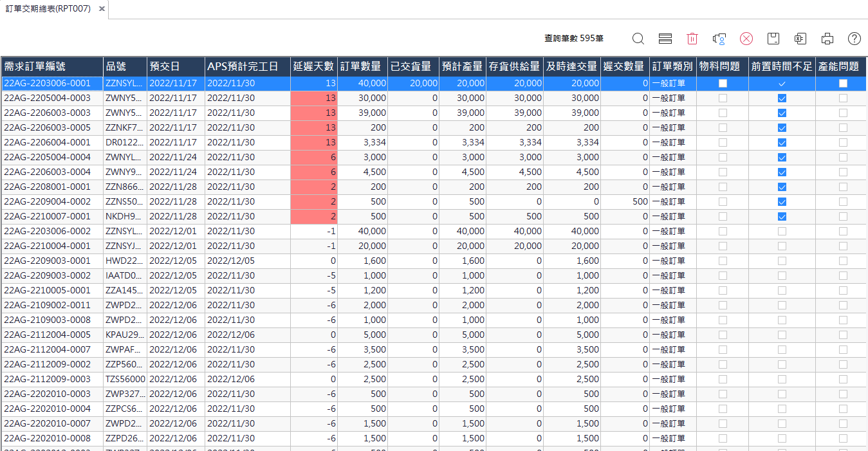Image resolution: width=868 pixels, height=451 pixels.
Task: Click the stacked rows list view icon
Action: tap(665, 39)
